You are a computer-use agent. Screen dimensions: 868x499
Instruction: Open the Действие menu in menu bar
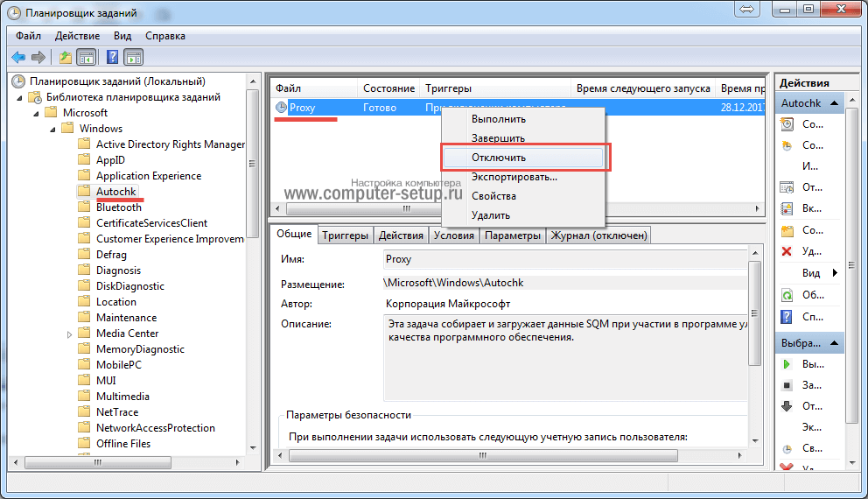tap(78, 36)
